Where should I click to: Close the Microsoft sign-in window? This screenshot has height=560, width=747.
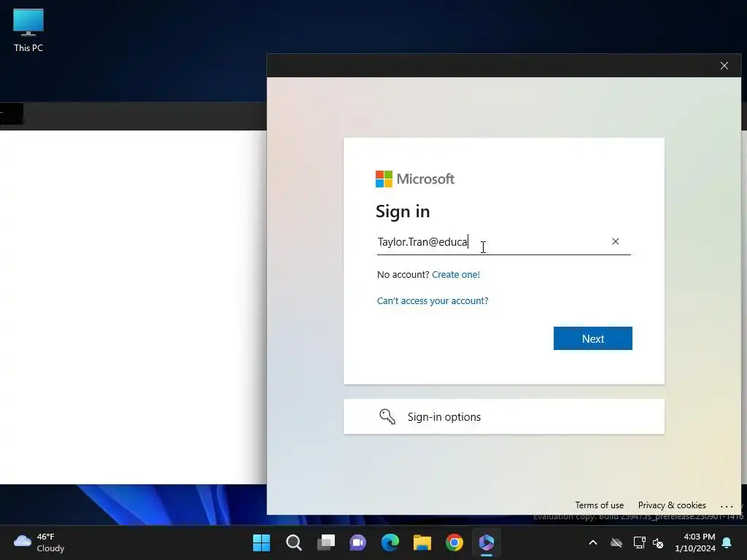(724, 66)
